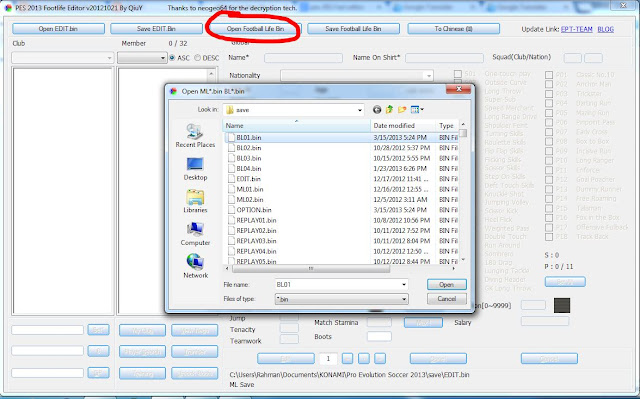Check P05 Mazing Run checkbox

click(549, 113)
